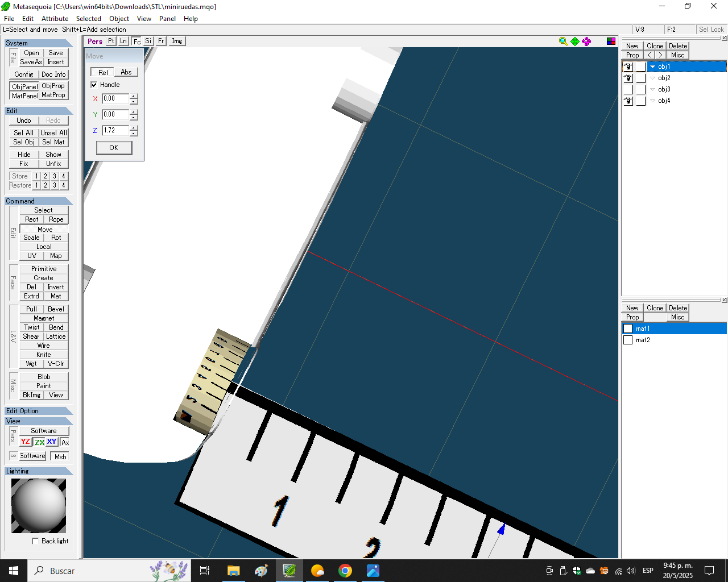Expand the Edit Option panel header
728x582 pixels.
38,411
